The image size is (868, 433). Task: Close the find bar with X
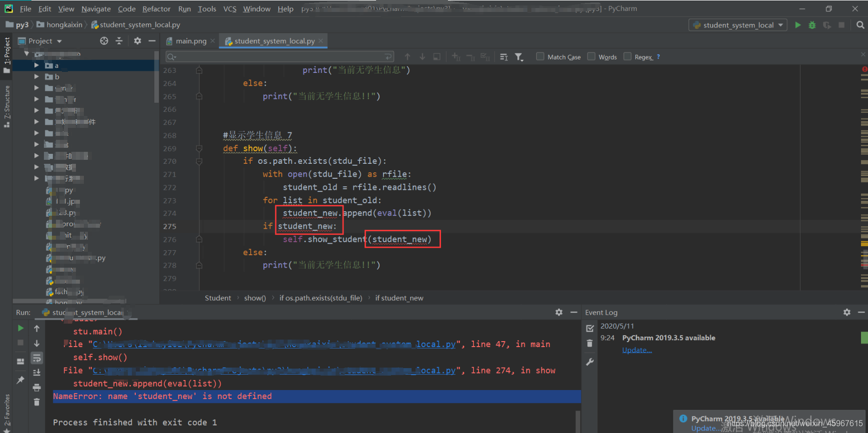tap(863, 54)
